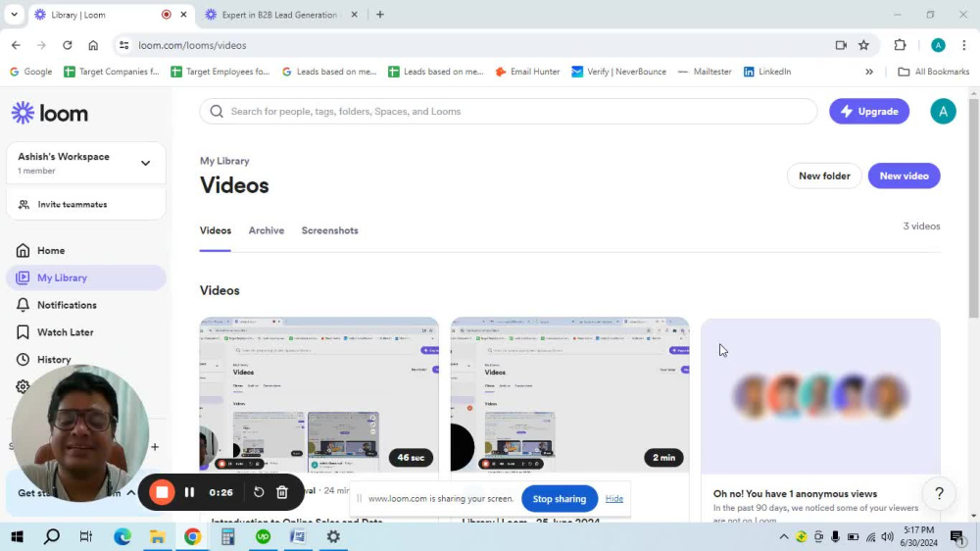Click the Upgrade button
The width and height of the screenshot is (980, 551).
[868, 112]
